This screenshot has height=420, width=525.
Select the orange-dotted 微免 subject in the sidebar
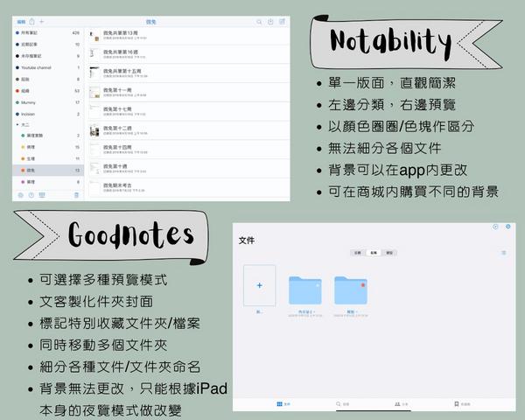pos(31,171)
